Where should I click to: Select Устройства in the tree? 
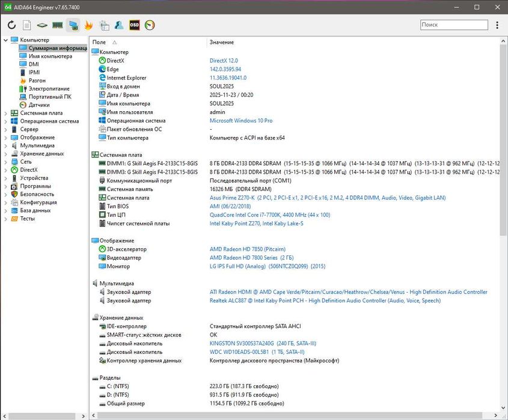point(34,178)
